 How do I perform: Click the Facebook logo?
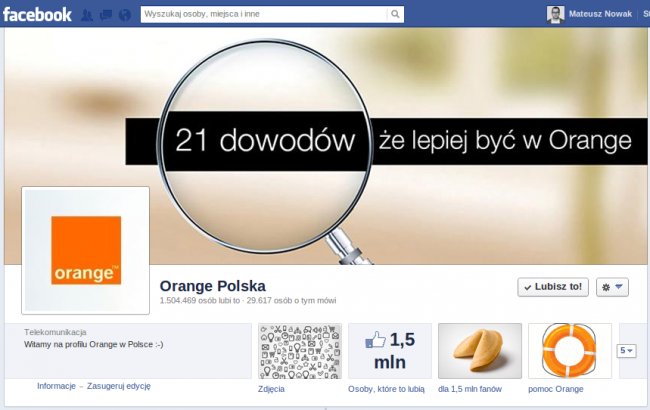[37, 15]
